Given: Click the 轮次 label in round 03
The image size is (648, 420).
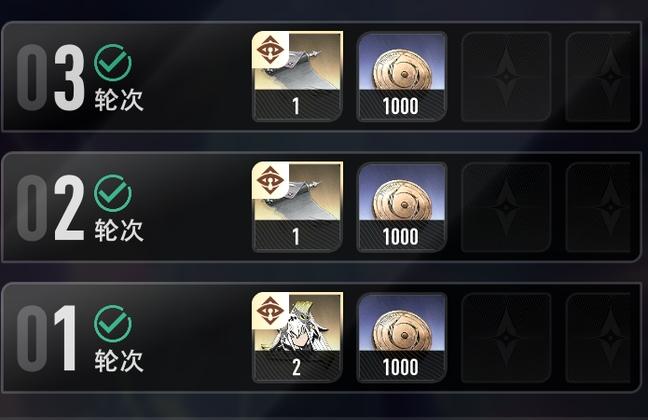Looking at the screenshot, I should click(x=119, y=100).
